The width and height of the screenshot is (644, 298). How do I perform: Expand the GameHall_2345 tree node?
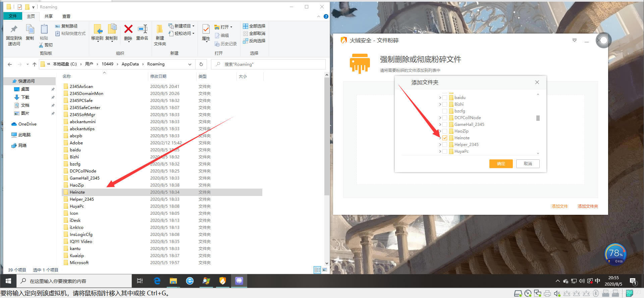point(440,125)
